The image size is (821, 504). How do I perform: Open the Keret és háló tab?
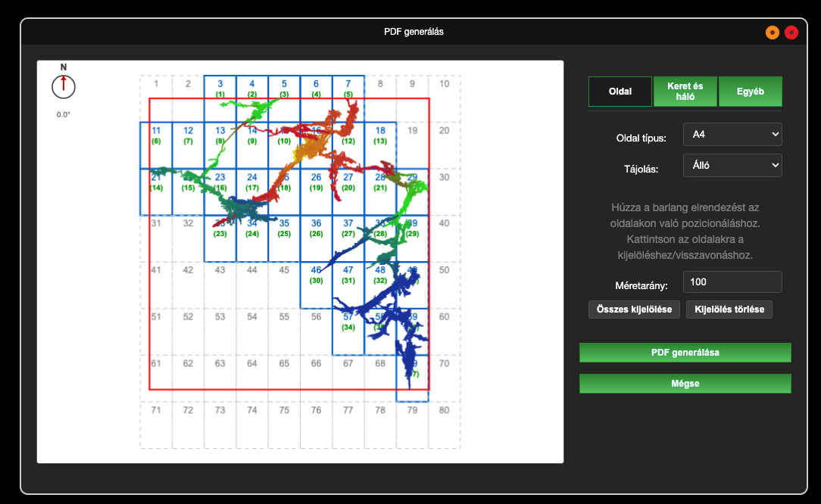(x=685, y=92)
